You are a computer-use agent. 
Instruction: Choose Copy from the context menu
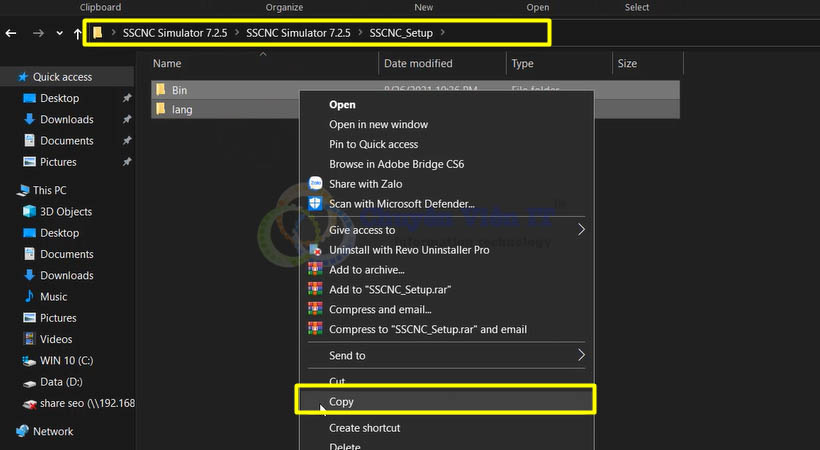click(342, 402)
